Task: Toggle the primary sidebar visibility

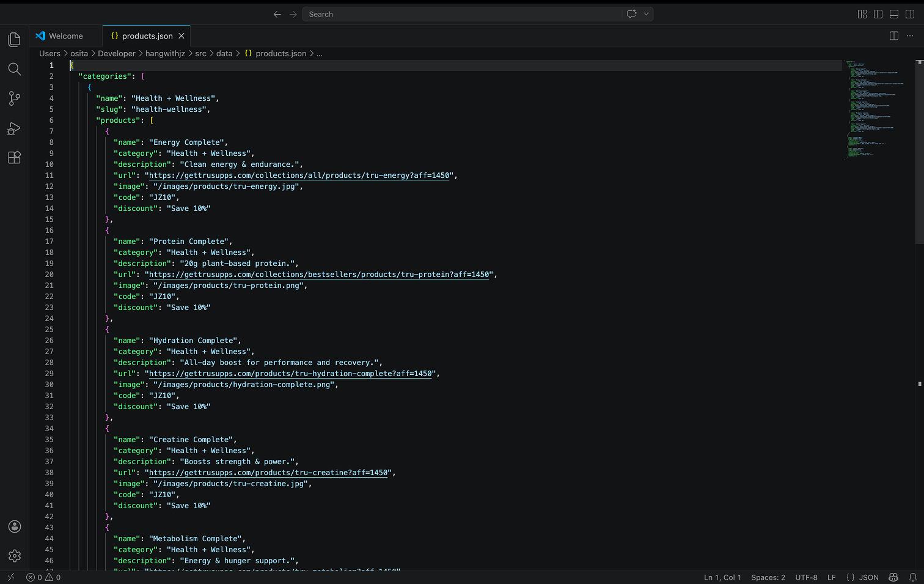Action: tap(878, 13)
